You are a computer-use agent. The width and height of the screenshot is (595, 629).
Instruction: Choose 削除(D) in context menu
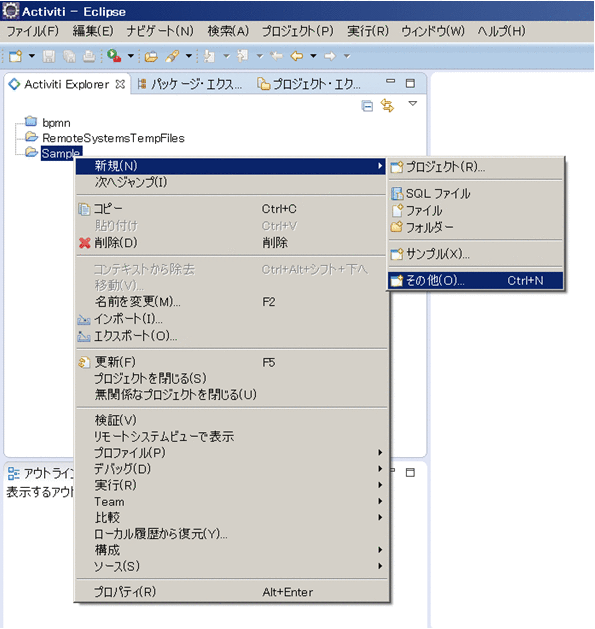pyautogui.click(x=231, y=242)
